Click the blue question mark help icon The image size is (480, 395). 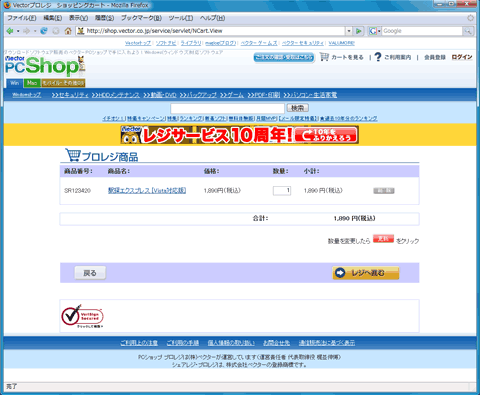378,57
